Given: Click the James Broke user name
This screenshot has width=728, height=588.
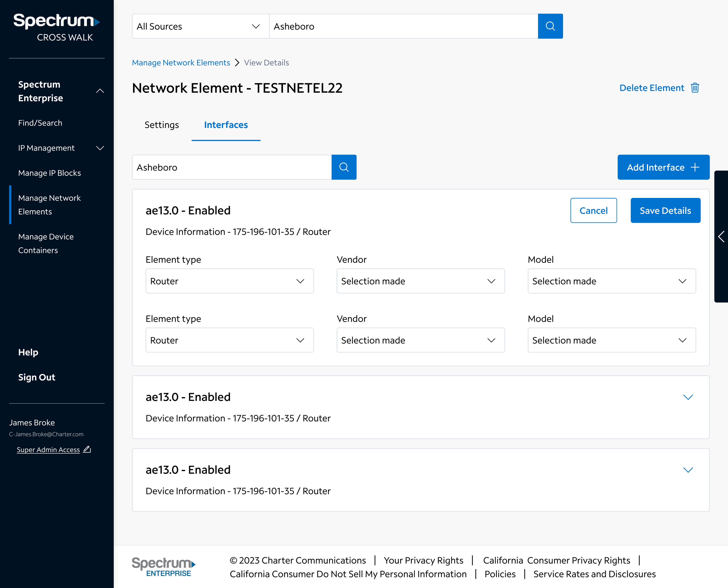Looking at the screenshot, I should pos(32,423).
